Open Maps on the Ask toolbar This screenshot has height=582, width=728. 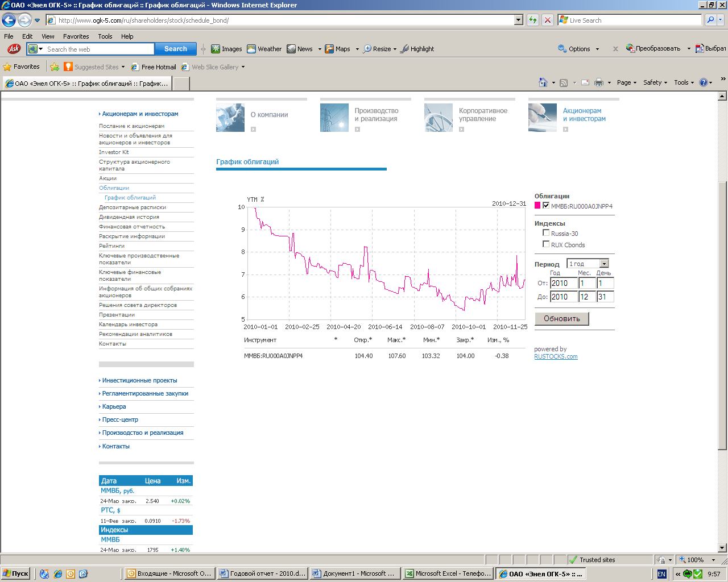(x=337, y=49)
